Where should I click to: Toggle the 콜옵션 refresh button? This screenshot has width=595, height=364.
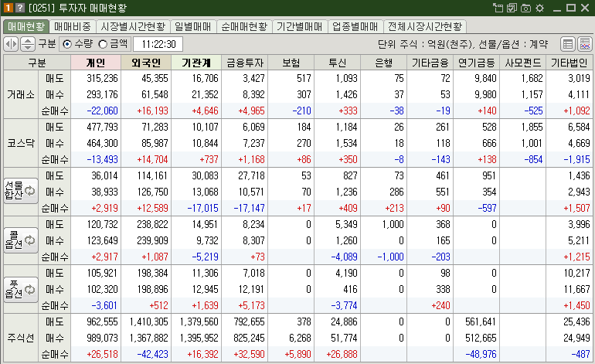tap(21, 240)
